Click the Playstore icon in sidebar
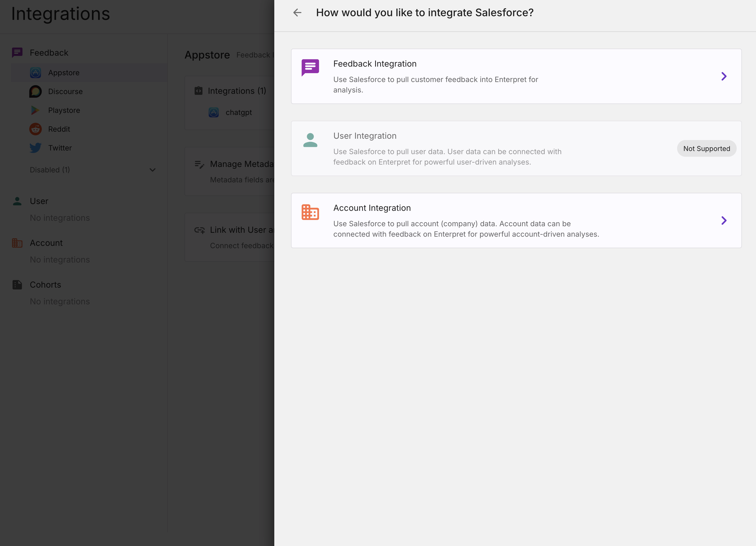Screen dimensions: 756x546 [x=35, y=110]
